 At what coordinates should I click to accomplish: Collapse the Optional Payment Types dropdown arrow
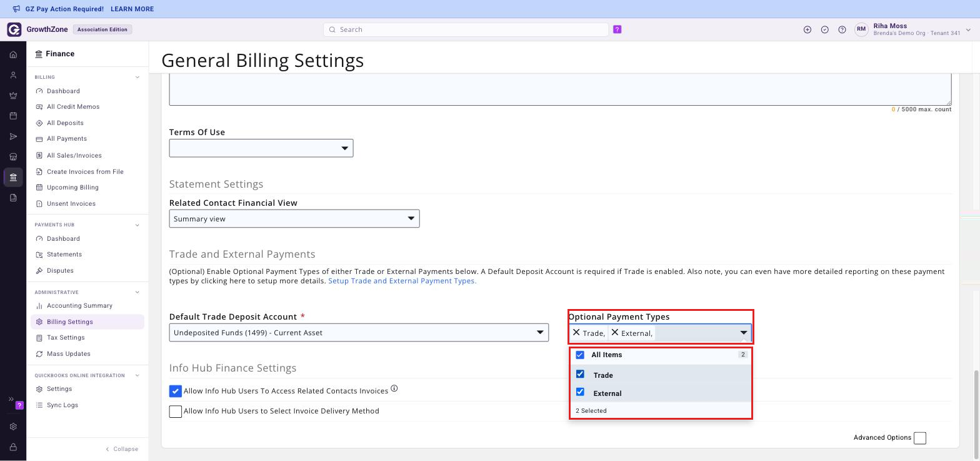(x=744, y=333)
